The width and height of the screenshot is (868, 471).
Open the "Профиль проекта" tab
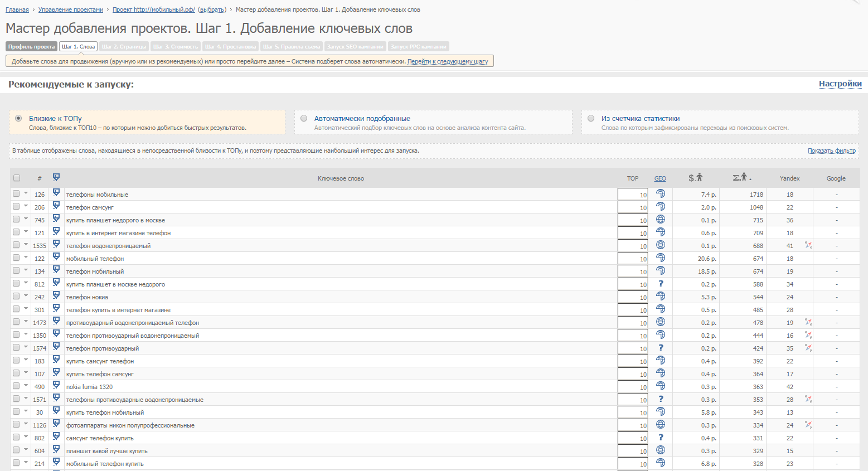click(x=32, y=47)
